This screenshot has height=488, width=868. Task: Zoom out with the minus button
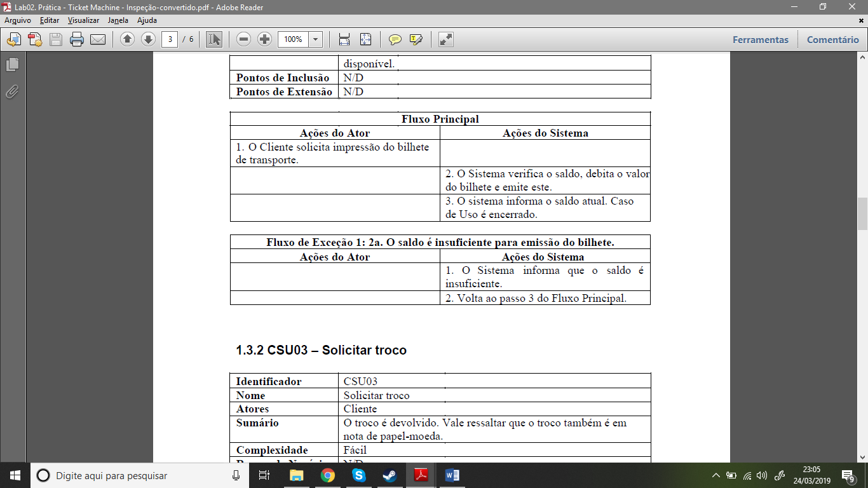(x=243, y=39)
